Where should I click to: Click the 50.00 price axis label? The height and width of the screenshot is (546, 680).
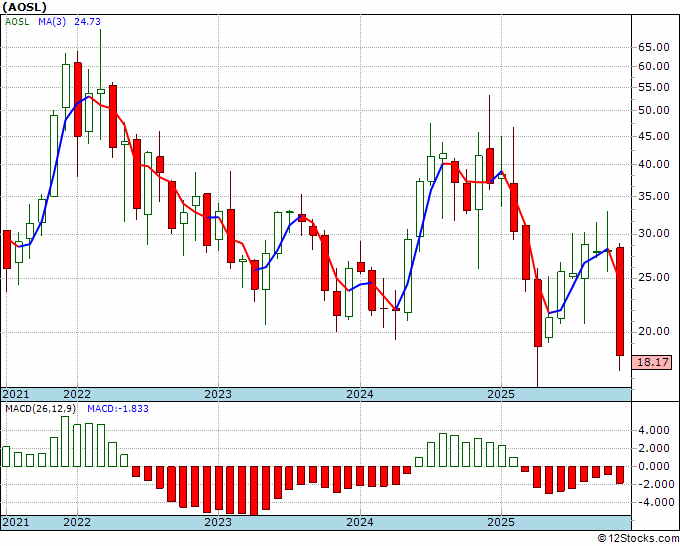tap(654, 110)
